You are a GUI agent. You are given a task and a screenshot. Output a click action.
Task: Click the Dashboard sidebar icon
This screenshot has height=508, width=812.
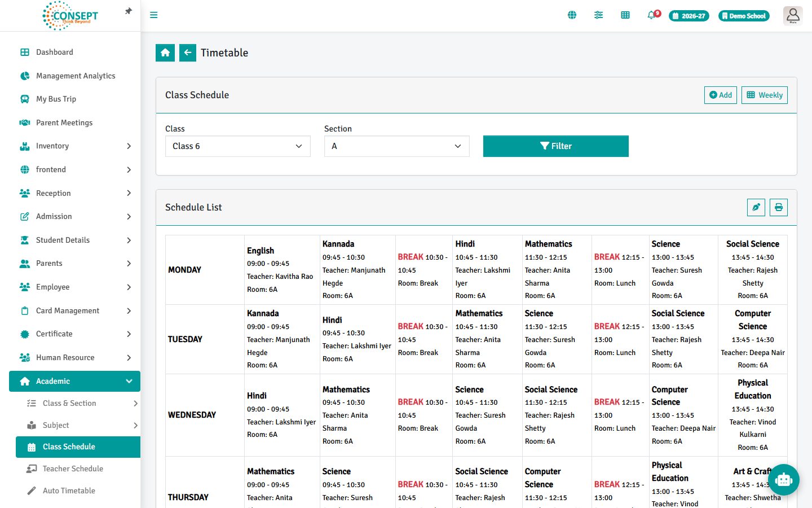(x=25, y=52)
